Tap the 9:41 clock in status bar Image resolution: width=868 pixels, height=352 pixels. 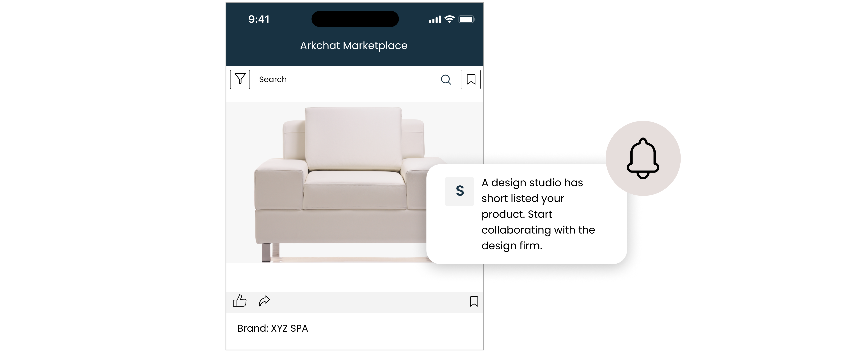[259, 19]
